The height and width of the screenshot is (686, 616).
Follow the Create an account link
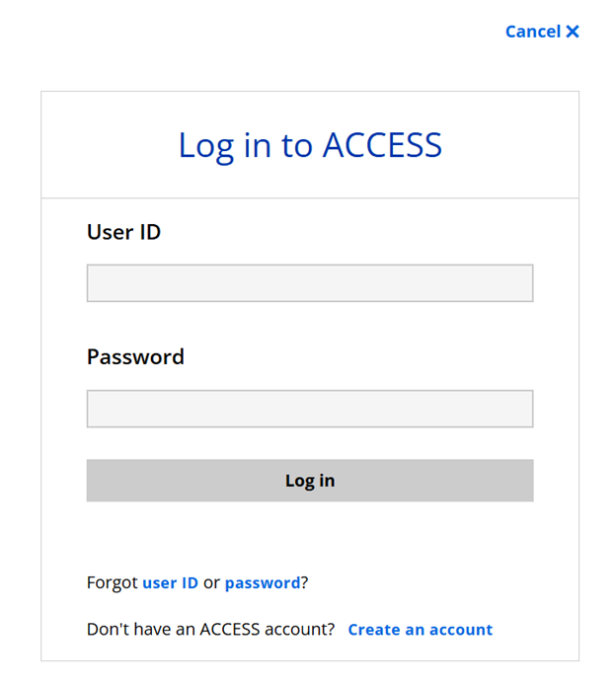point(420,630)
